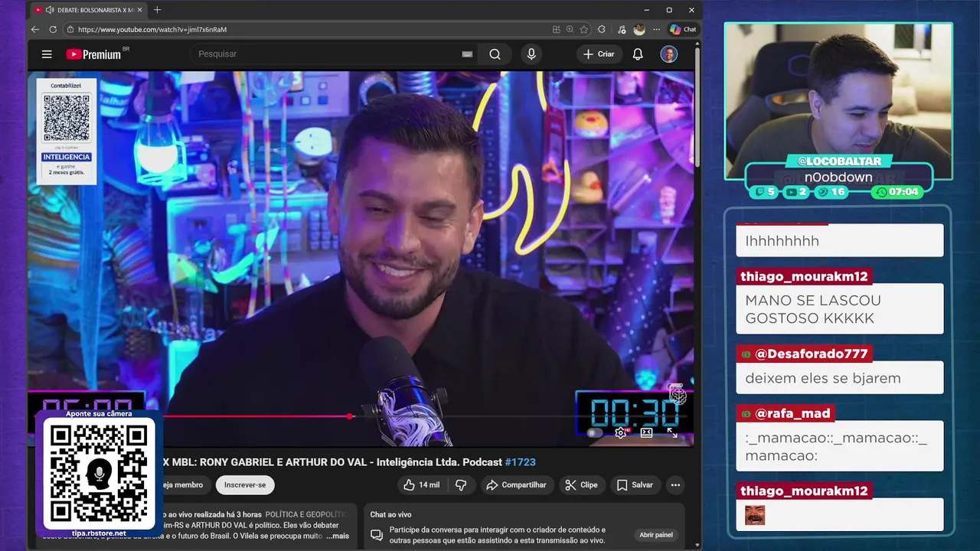Click the zoom magnifier icon in address bar
Screen dimensions: 980x551
pos(570,29)
